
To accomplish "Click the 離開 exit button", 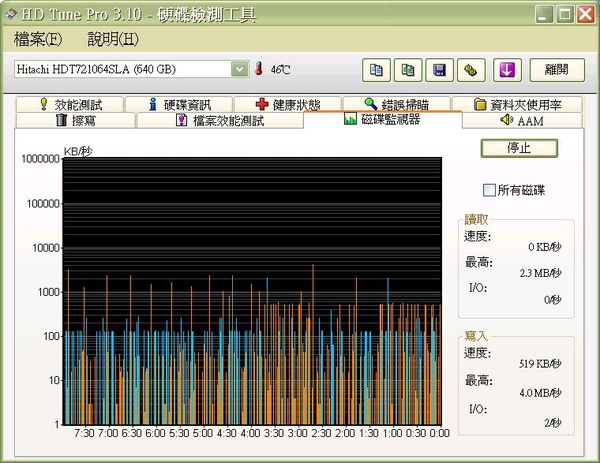I will 556,69.
